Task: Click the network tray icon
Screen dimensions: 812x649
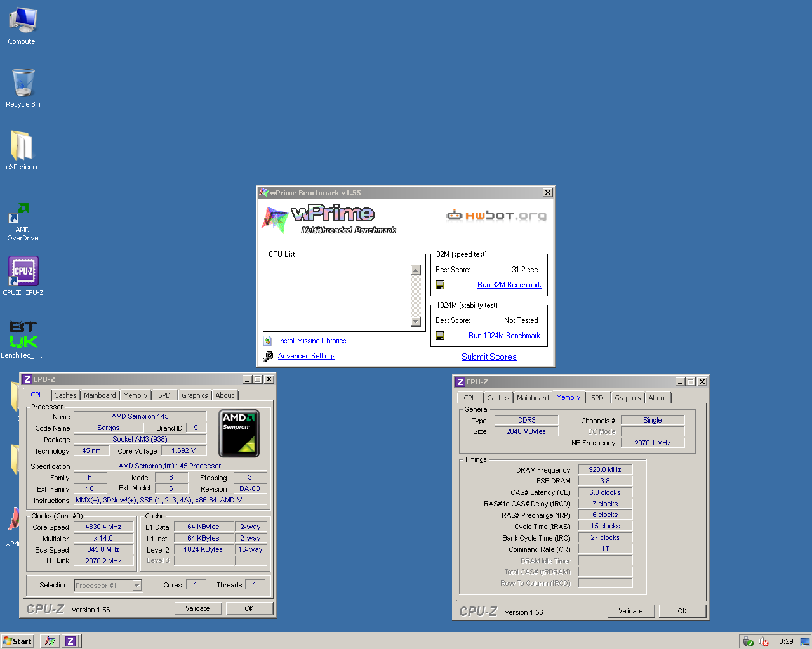Action: pyautogui.click(x=749, y=641)
